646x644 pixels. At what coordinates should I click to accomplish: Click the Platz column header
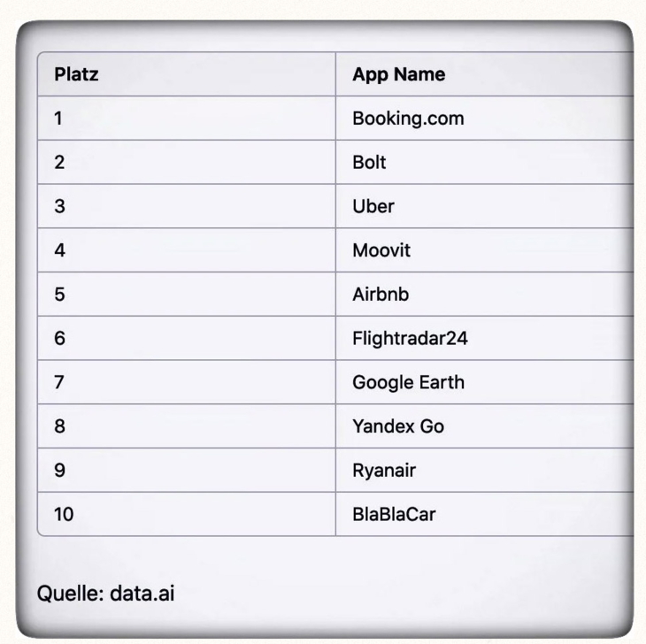pos(76,74)
